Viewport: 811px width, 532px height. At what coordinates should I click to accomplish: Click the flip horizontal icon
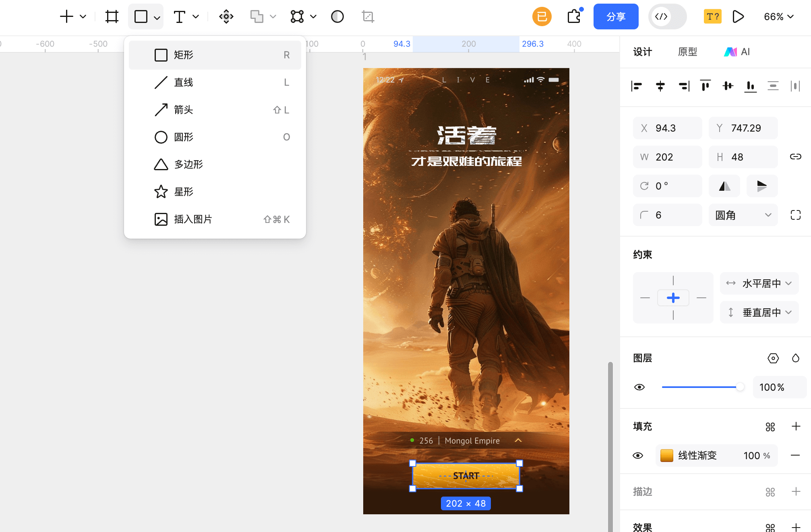point(724,186)
